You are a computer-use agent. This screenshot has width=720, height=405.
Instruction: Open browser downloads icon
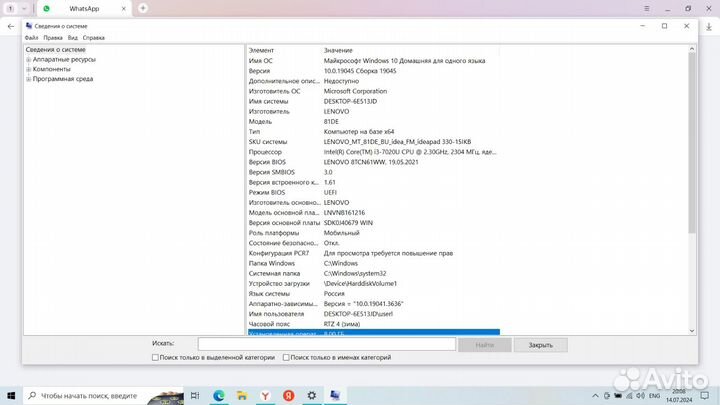tap(709, 27)
